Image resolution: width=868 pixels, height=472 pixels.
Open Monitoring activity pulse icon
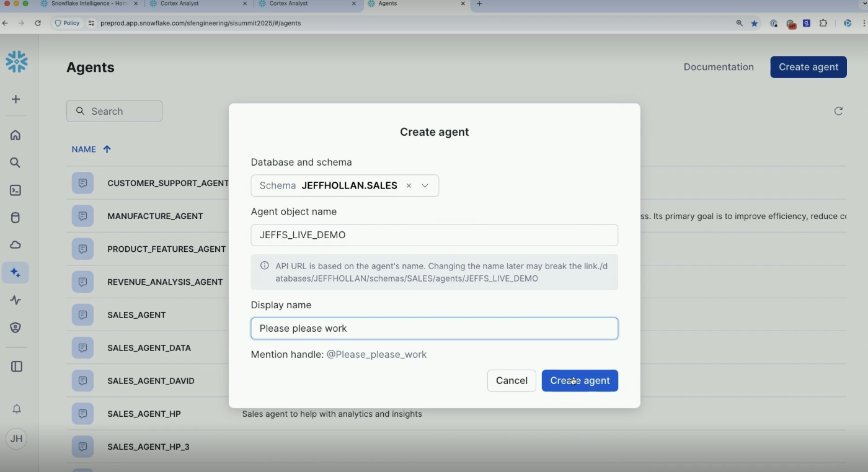coord(15,300)
